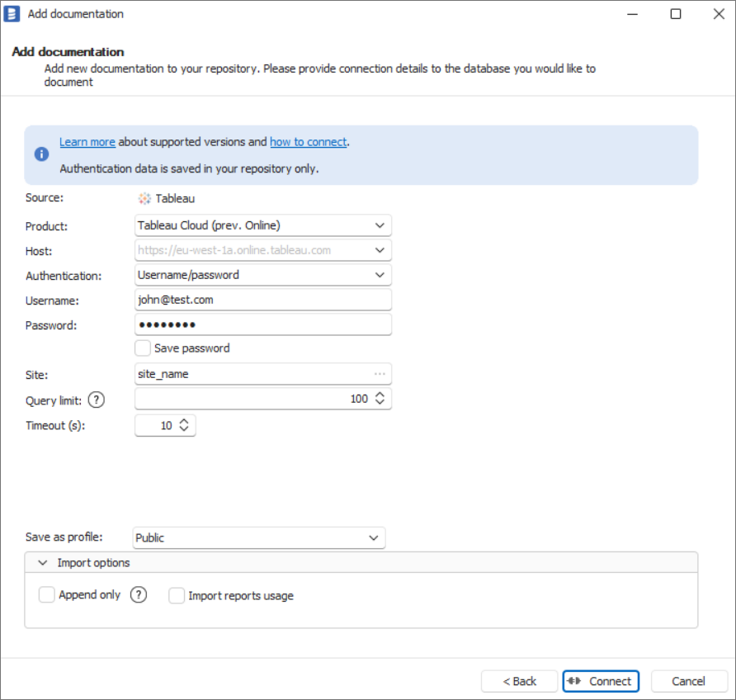
Task: Close the Add documentation dialog
Action: [719, 14]
